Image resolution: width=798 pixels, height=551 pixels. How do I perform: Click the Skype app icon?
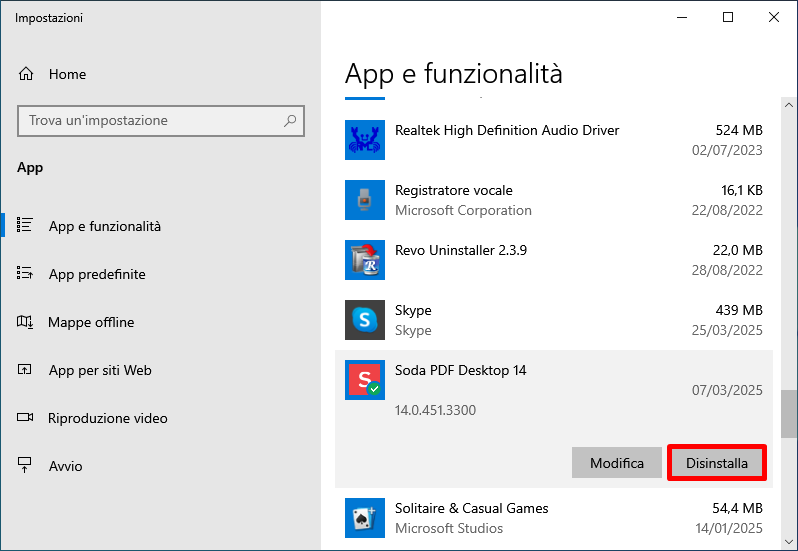[x=364, y=320]
